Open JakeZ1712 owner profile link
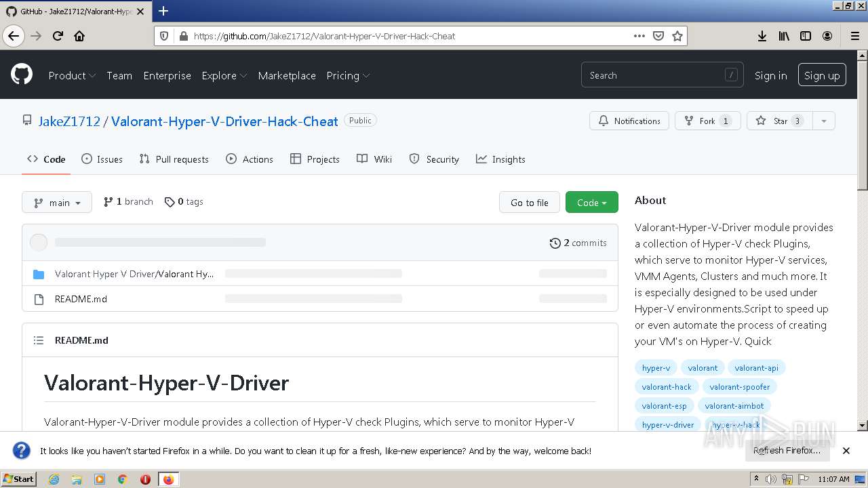The width and height of the screenshot is (868, 488). click(x=69, y=121)
